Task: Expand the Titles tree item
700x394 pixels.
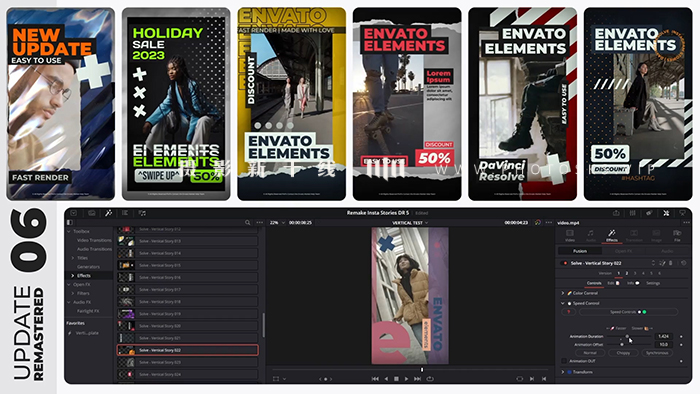Action: coord(73,258)
